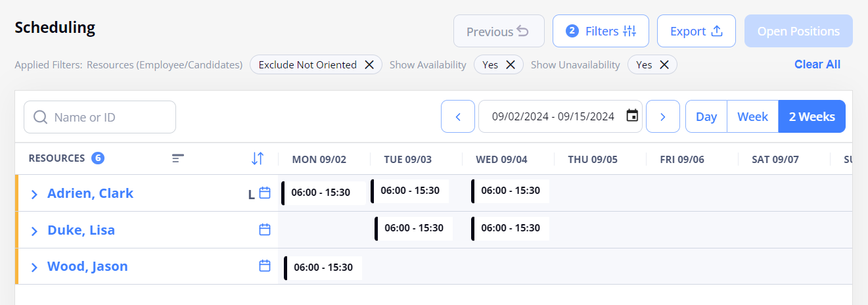Go to previous date range arrow
The image size is (868, 305).
click(458, 116)
